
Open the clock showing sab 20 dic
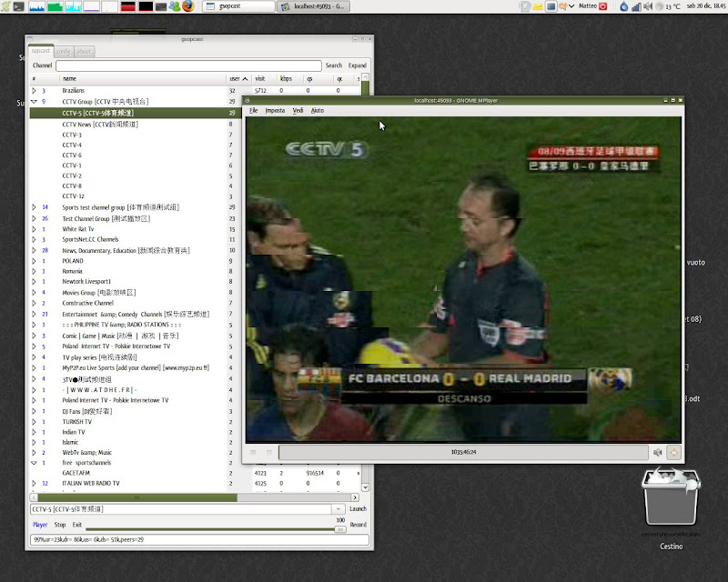pyautogui.click(x=706, y=6)
